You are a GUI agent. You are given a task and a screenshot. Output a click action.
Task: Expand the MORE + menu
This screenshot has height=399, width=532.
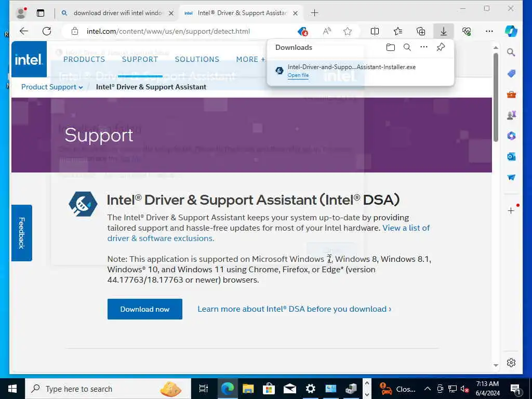pyautogui.click(x=250, y=59)
